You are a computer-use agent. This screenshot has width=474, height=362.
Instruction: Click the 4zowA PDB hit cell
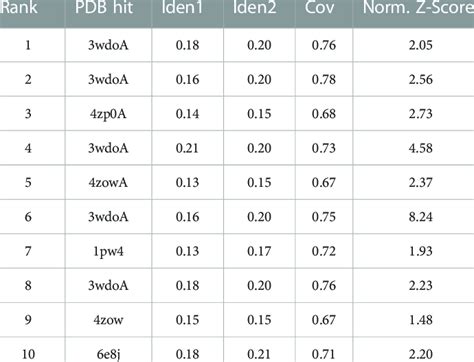tap(108, 182)
